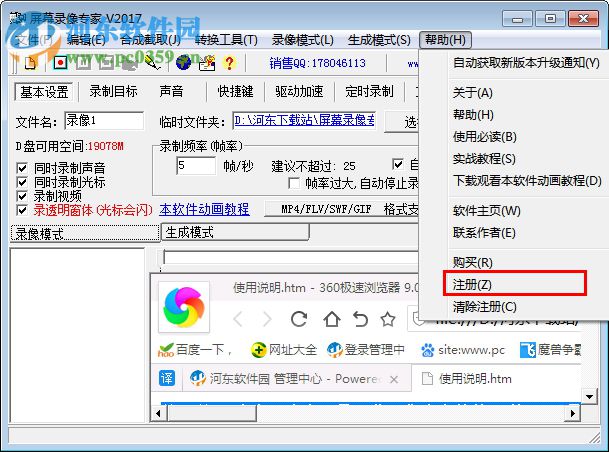Open the 百度一下 bookmark
Image resolution: width=609 pixels, height=452 pixels.
pyautogui.click(x=195, y=350)
